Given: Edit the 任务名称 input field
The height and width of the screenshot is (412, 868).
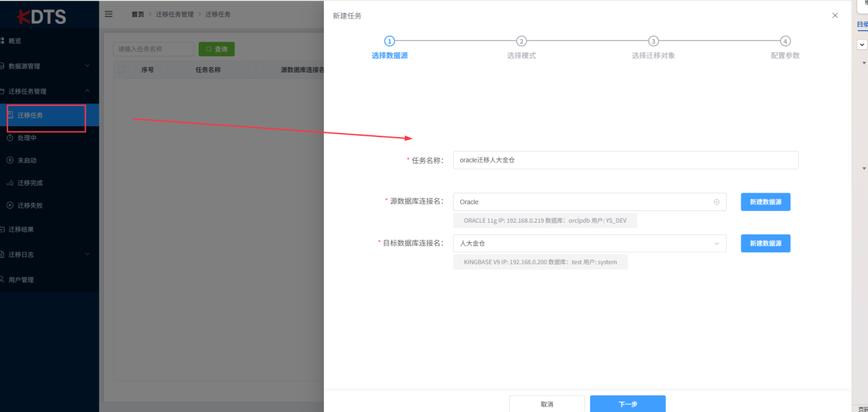Looking at the screenshot, I should coord(625,160).
